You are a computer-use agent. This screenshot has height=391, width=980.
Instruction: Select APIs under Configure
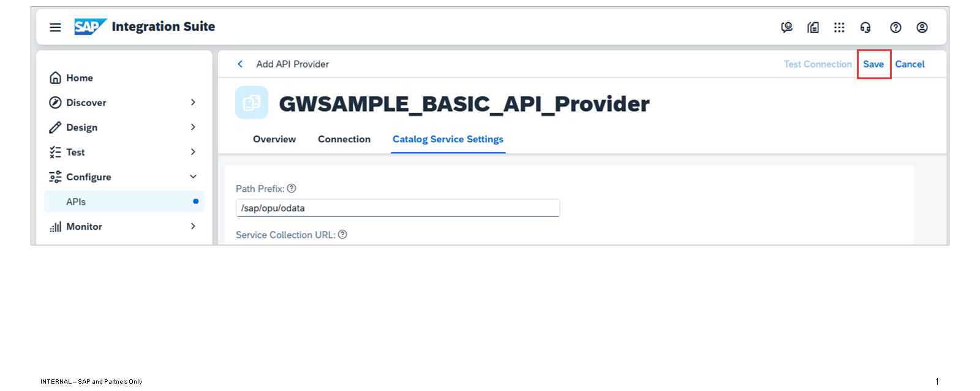point(124,202)
